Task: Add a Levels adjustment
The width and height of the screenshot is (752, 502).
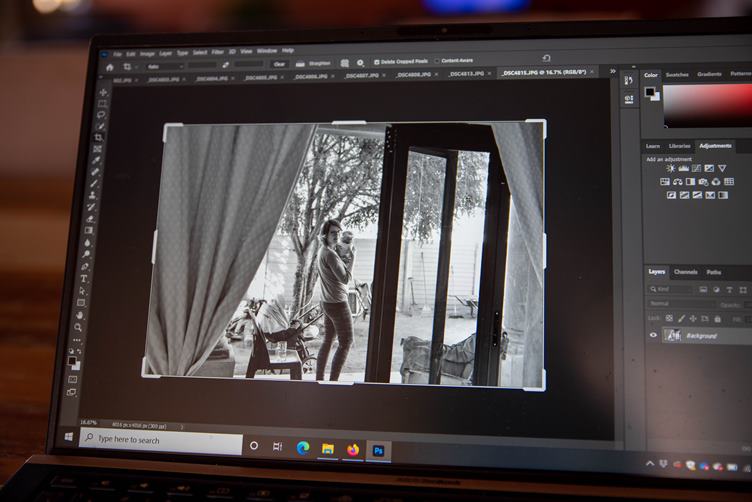Action: tap(684, 168)
